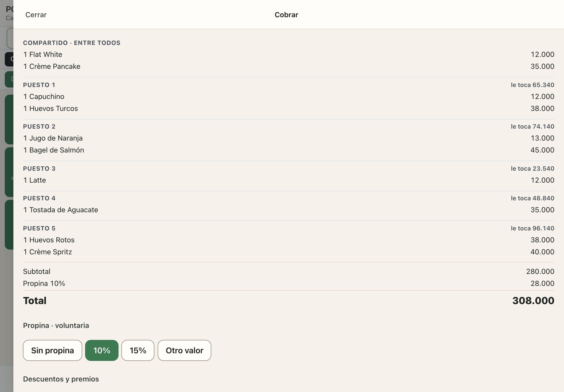Screen dimensions: 564x392
Task: Click the PUESTO 5 section header
Action: 39,228
